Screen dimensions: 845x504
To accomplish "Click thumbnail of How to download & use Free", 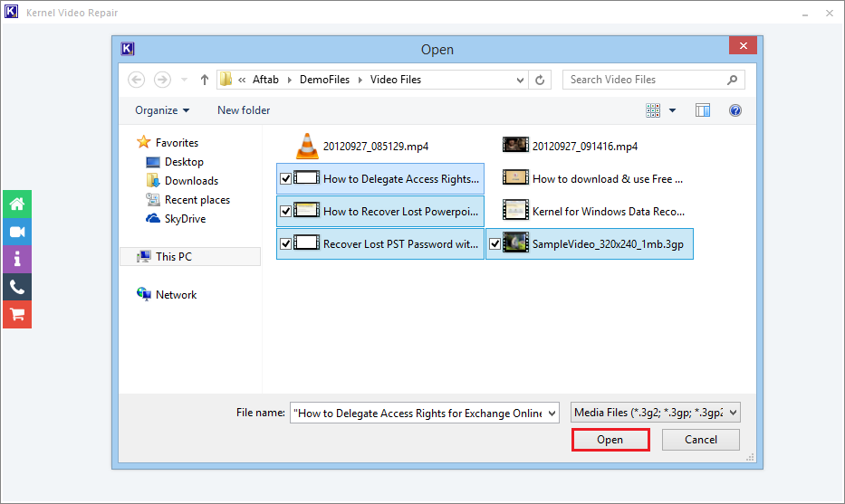I will point(515,177).
